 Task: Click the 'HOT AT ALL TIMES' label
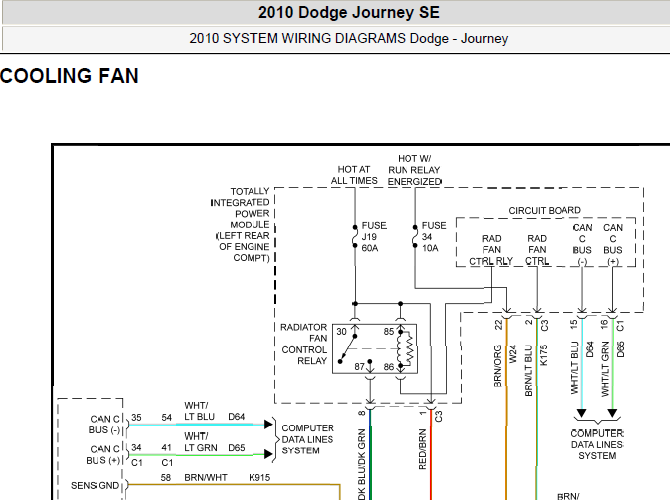point(354,175)
